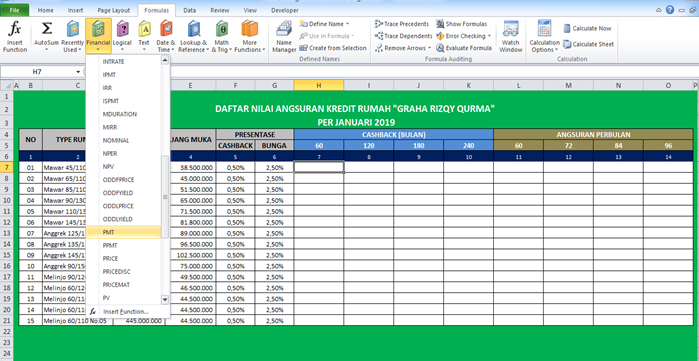This screenshot has width=699, height=361.
Task: Click the 38.500.000 cell
Action: 191,167
